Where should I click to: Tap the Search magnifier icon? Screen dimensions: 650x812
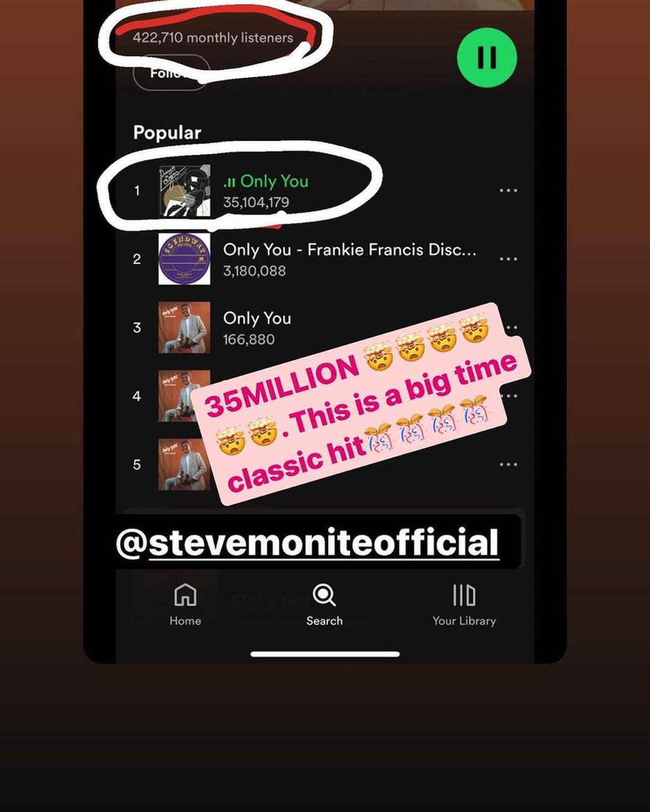pos(324,595)
